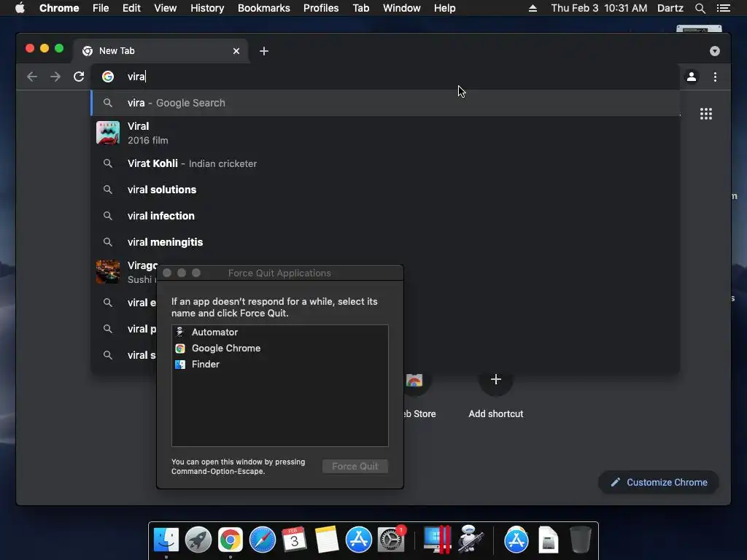
Task: Click the Force Quit button
Action: 355,466
